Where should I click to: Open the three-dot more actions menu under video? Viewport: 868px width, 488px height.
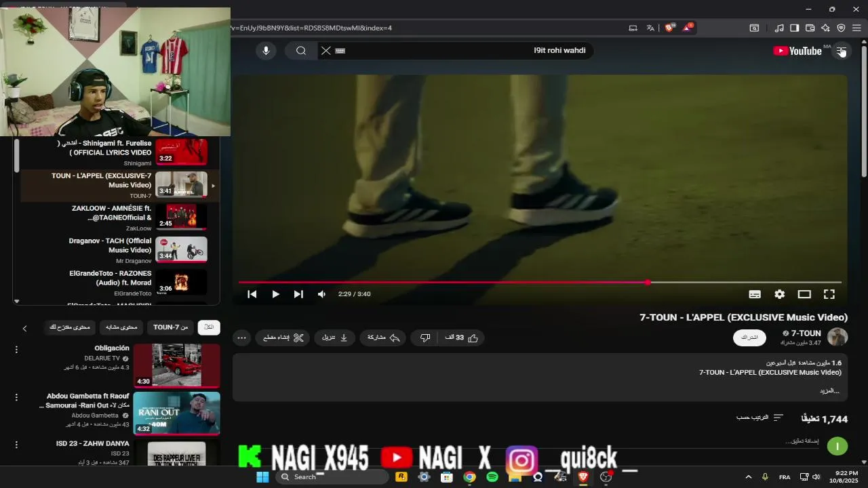(x=241, y=338)
